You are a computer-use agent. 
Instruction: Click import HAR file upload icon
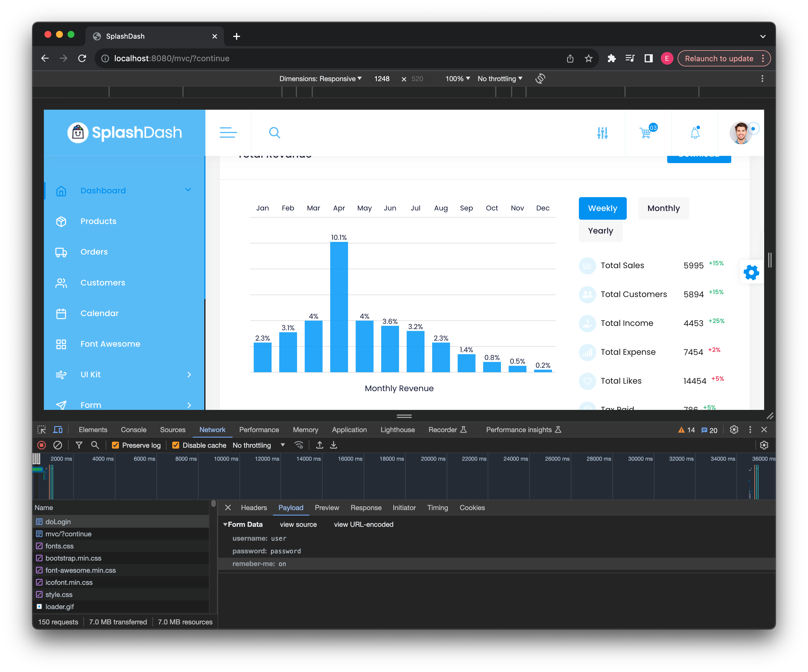(319, 445)
